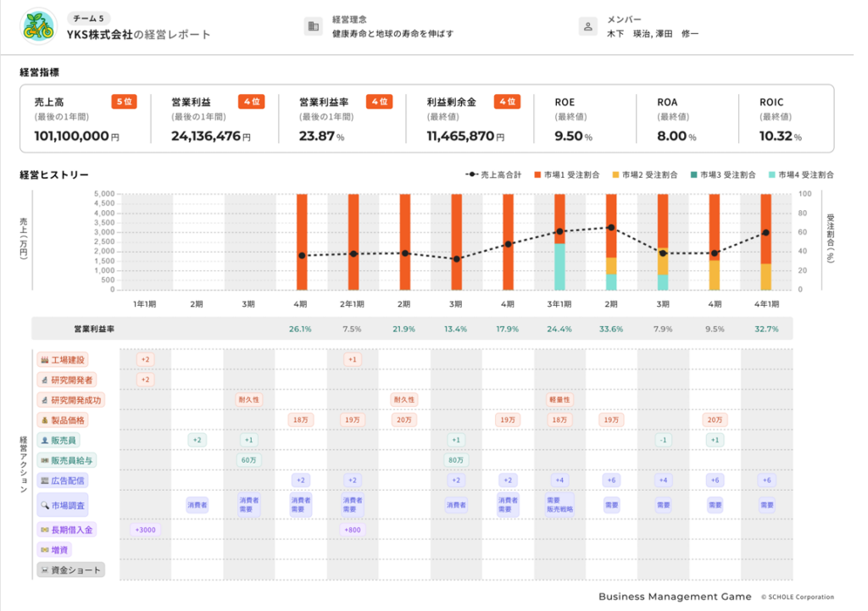Select the 資金ショート action label
The image size is (868, 611).
tap(70, 569)
